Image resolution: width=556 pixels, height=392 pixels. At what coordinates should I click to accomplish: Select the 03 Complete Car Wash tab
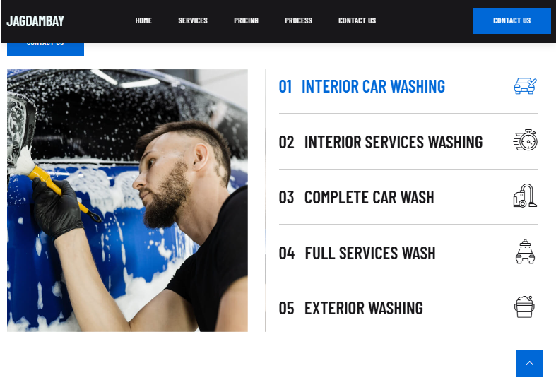[408, 197]
